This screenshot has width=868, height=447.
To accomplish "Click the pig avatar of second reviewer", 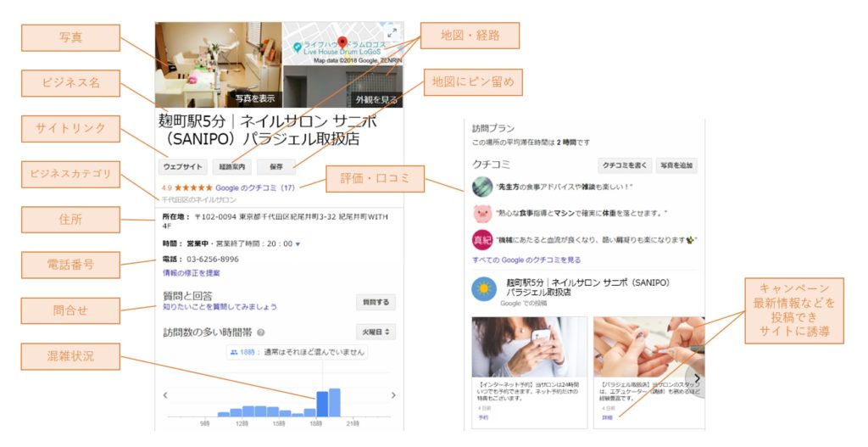I will coord(482,213).
